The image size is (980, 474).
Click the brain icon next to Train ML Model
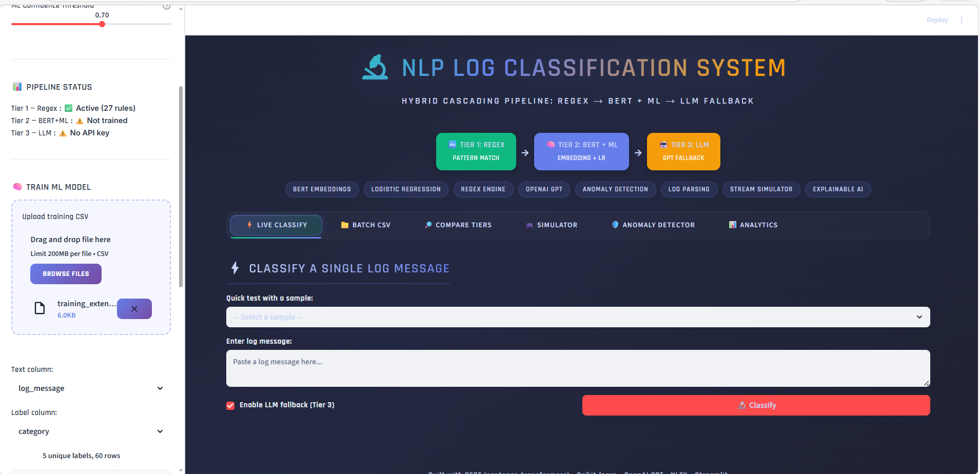17,187
